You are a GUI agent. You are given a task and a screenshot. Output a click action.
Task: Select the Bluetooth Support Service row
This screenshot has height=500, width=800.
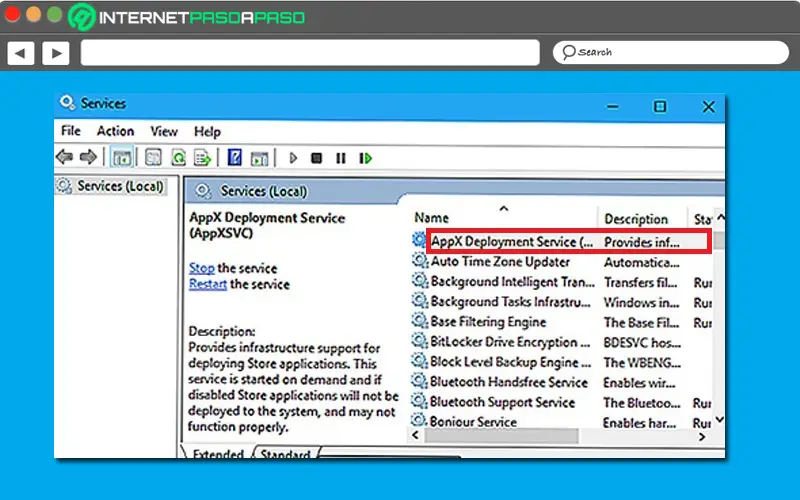[561, 402]
